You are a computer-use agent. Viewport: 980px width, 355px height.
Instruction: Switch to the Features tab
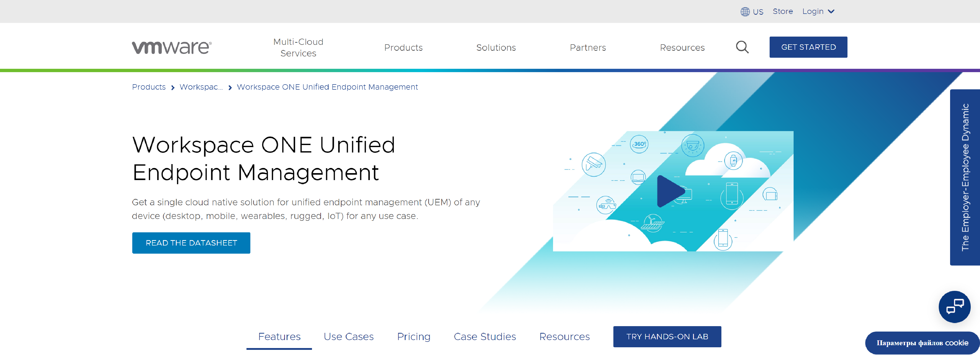point(279,337)
